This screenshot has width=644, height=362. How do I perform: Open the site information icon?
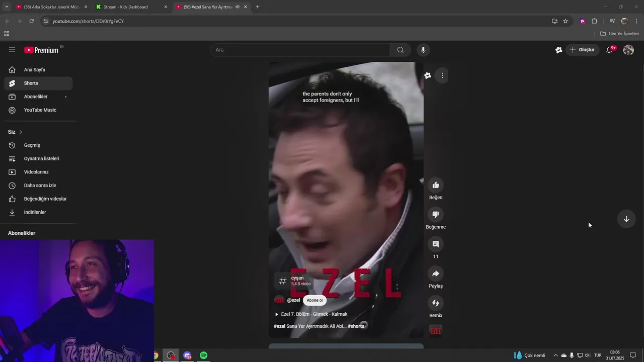[46, 21]
